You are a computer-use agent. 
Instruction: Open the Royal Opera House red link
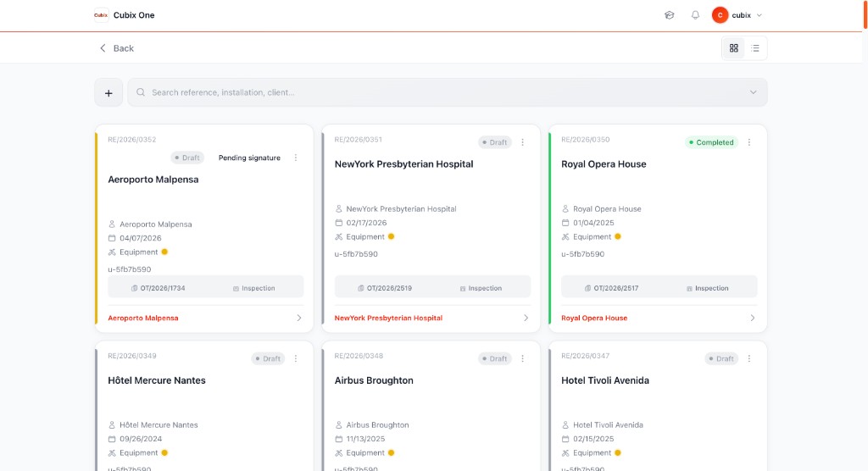point(594,319)
